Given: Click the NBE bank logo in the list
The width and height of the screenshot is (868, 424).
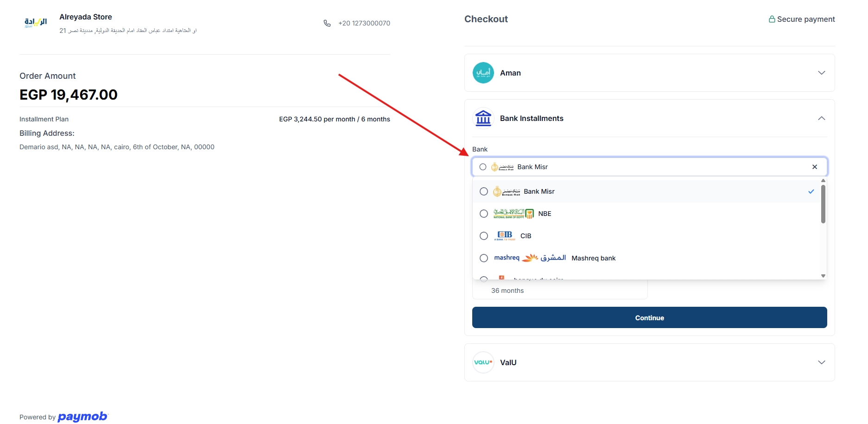Looking at the screenshot, I should tap(513, 214).
